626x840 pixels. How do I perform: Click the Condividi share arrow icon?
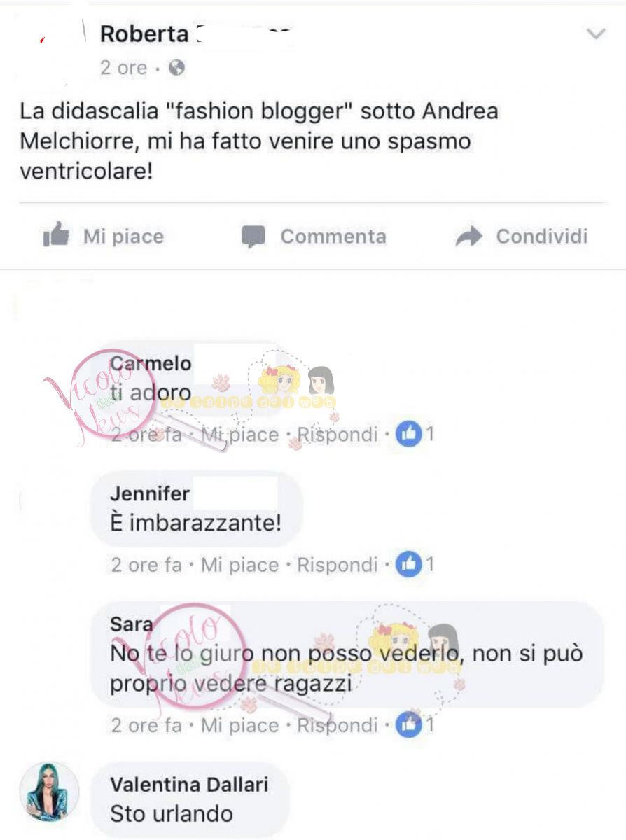468,237
